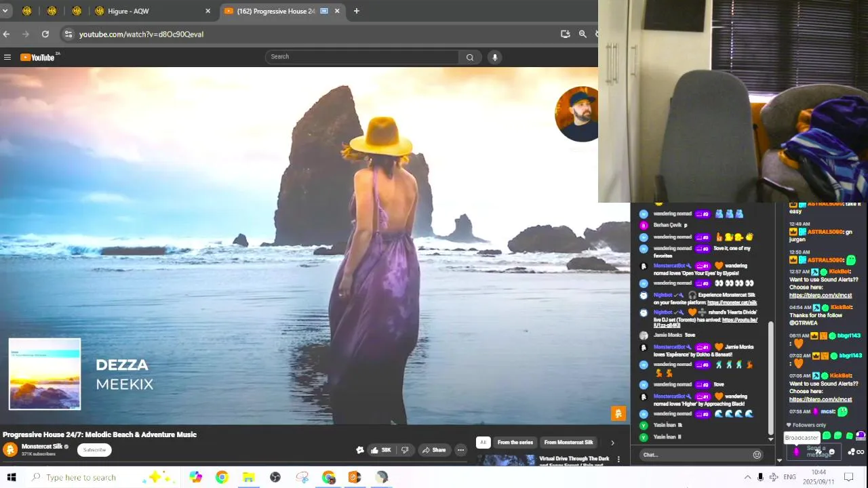Start voice search with the microphone icon
Screen dimensions: 868x488
click(x=495, y=58)
